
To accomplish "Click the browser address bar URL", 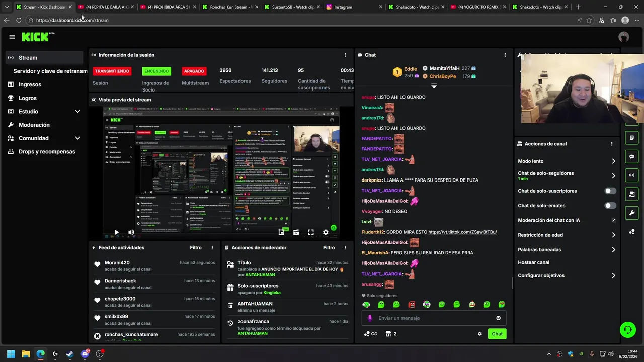I will (72, 20).
